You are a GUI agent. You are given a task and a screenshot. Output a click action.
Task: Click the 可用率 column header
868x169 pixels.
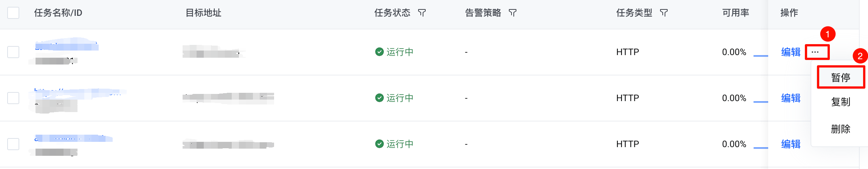click(736, 13)
